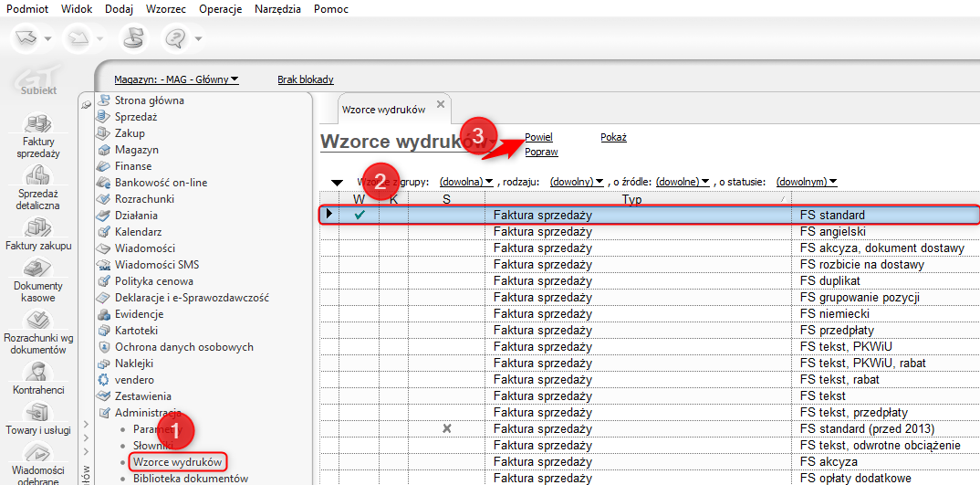Toggle the W checkmark on FS standard row
The image size is (980, 485).
360,216
